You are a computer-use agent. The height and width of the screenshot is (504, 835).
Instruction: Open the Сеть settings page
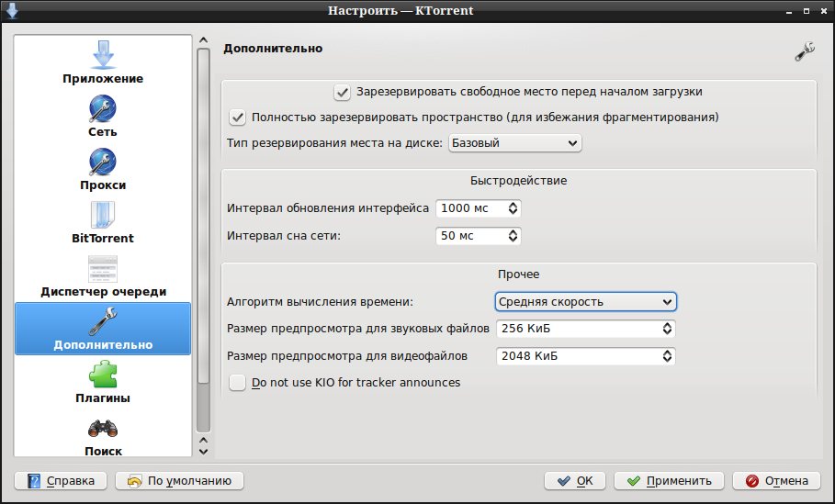tap(103, 116)
